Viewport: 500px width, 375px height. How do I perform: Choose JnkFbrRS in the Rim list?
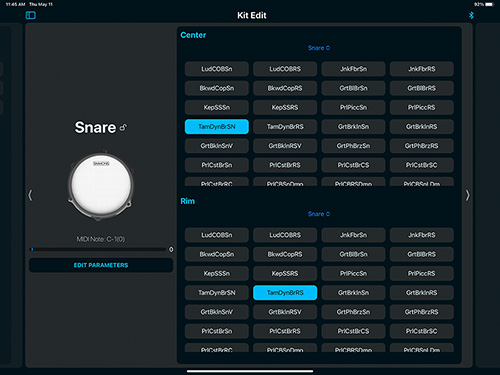(x=422, y=235)
